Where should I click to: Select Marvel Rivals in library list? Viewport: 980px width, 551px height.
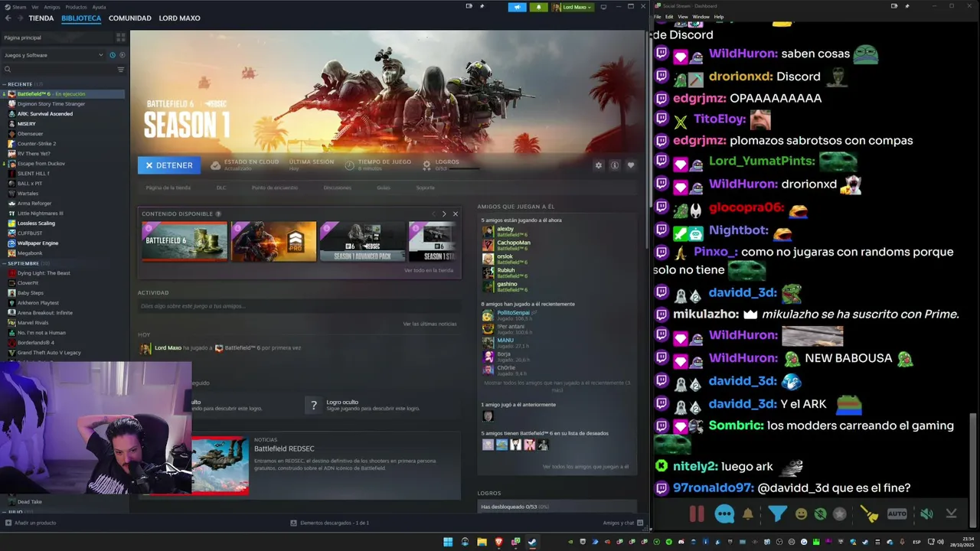coord(33,323)
